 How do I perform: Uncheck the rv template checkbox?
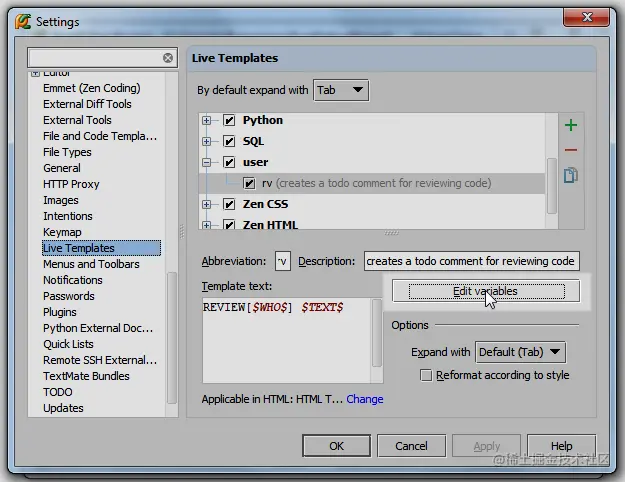point(249,183)
